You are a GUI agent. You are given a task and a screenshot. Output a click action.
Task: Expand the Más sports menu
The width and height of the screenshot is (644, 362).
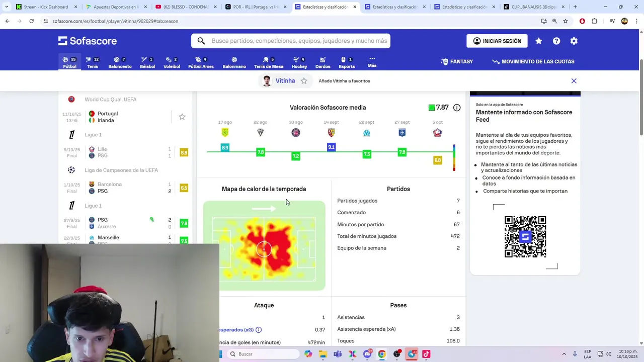tap(372, 62)
